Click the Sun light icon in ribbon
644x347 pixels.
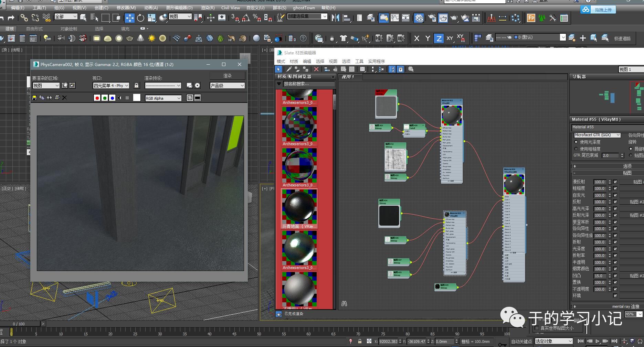(x=151, y=38)
